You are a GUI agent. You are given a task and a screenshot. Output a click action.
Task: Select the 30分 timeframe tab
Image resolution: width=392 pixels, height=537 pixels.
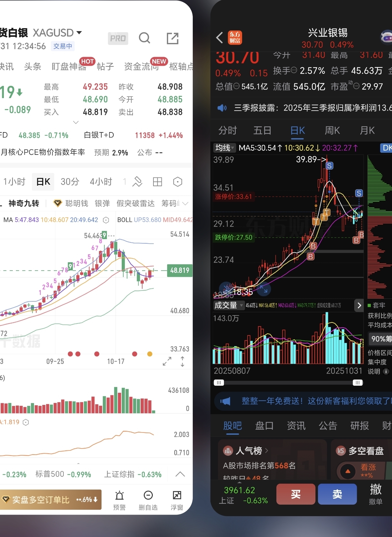(70, 182)
